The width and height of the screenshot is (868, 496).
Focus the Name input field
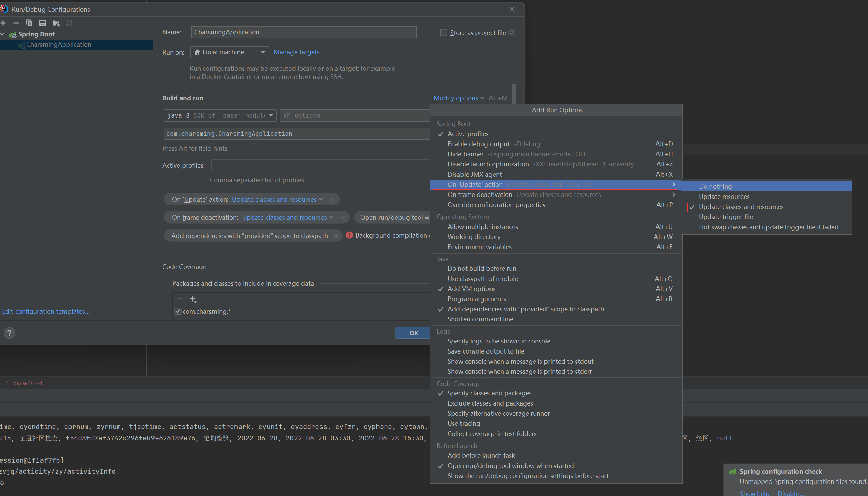pos(304,32)
